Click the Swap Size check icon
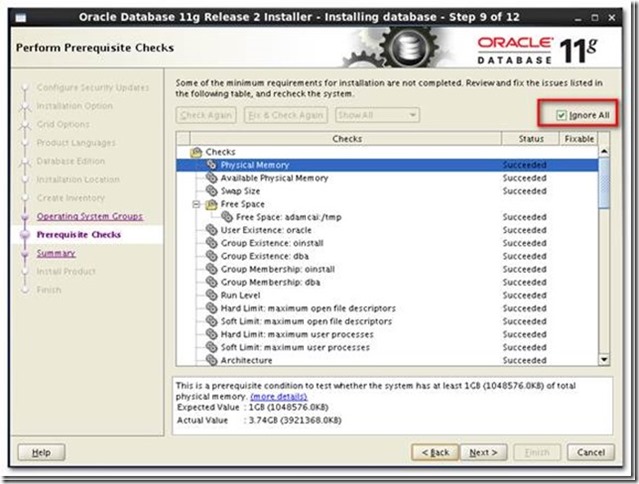 [211, 191]
